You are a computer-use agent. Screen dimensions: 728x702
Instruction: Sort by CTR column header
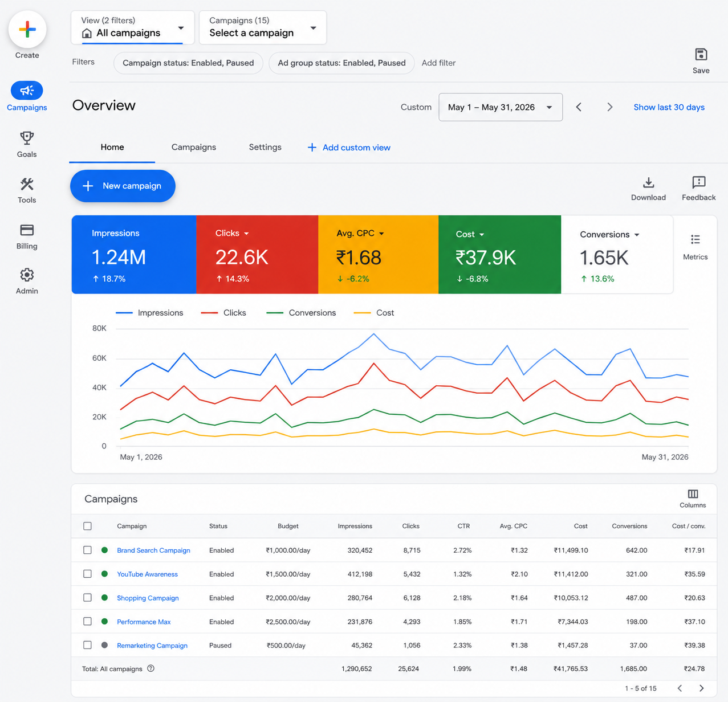point(463,526)
